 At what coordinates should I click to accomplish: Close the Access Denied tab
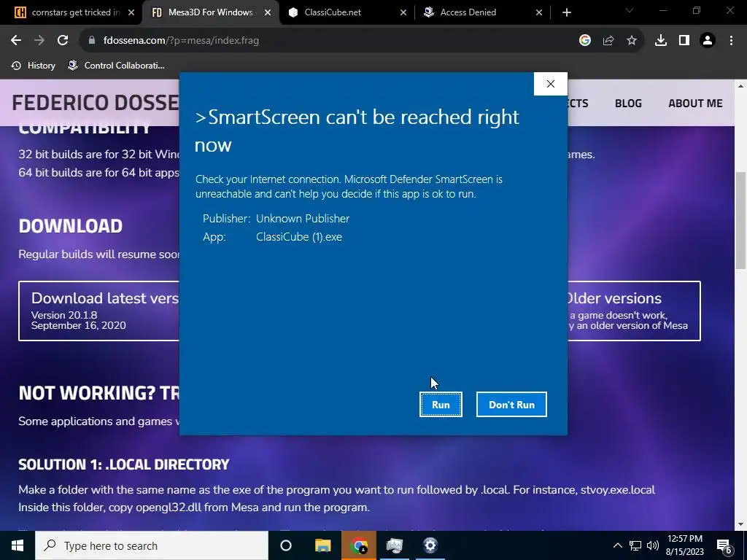tap(539, 12)
